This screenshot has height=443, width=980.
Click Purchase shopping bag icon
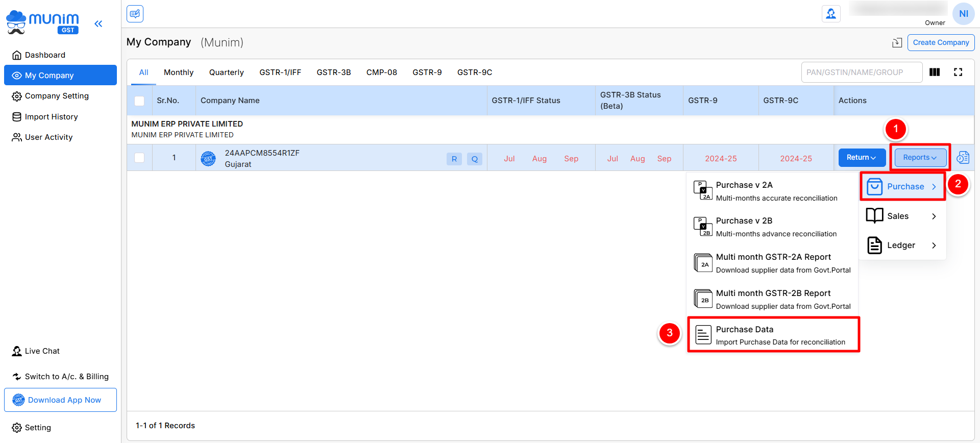coord(874,186)
